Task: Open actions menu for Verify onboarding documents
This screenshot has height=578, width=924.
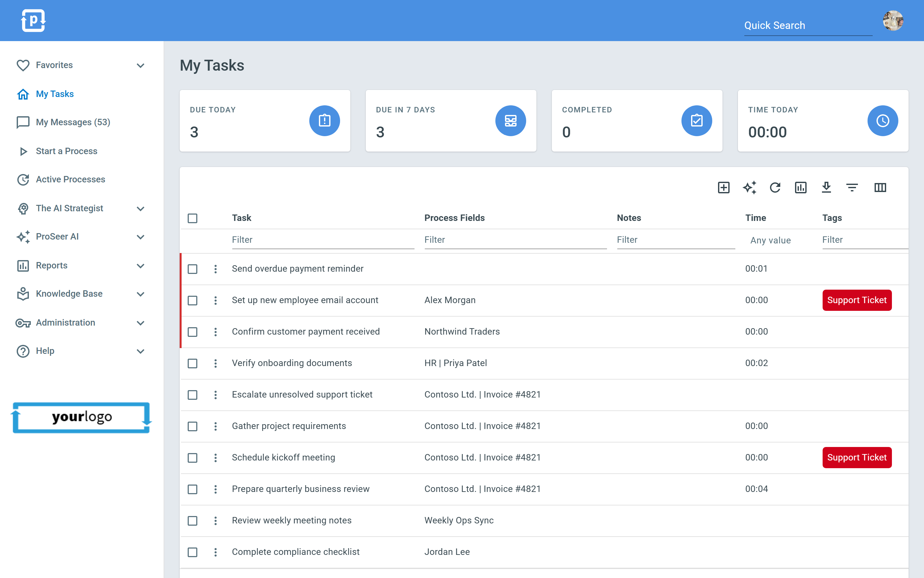Action: pos(215,363)
